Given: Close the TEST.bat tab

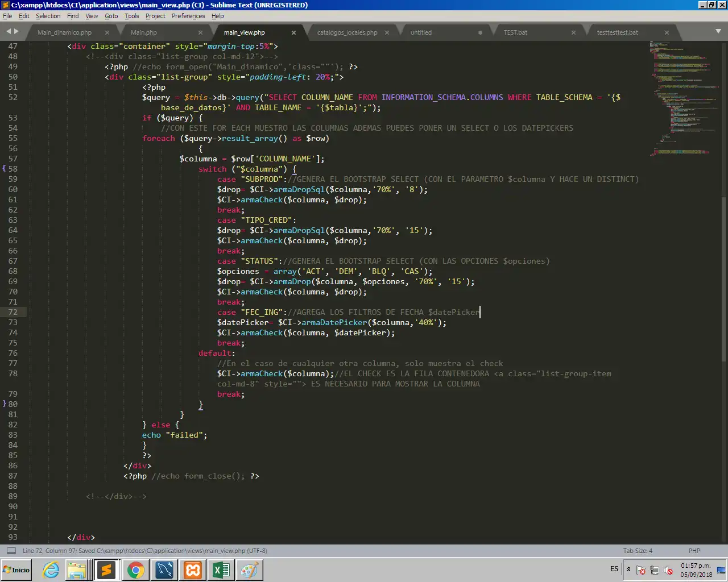Looking at the screenshot, I should [x=573, y=32].
